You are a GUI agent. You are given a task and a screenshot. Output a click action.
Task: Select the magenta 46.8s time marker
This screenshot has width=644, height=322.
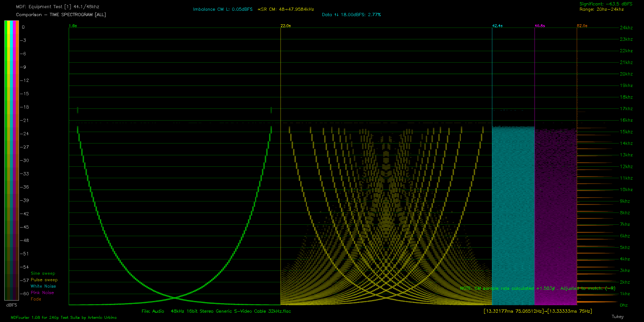(x=540, y=26)
